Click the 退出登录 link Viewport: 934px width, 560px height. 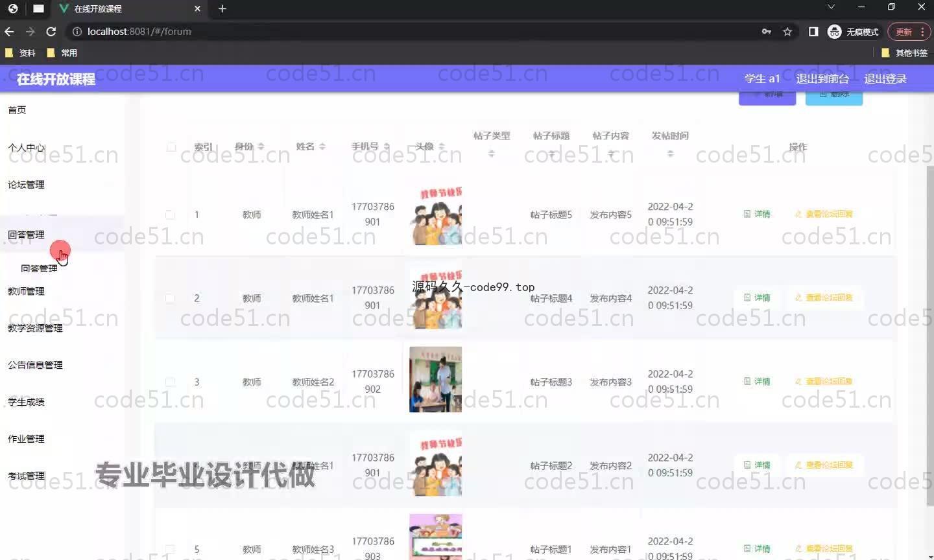885,78
